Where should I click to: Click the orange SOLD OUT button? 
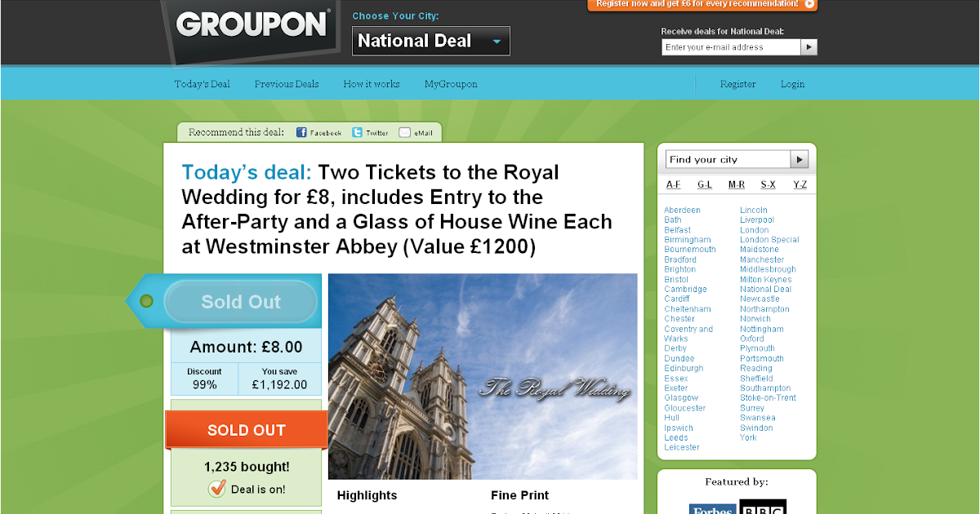pyautogui.click(x=247, y=430)
